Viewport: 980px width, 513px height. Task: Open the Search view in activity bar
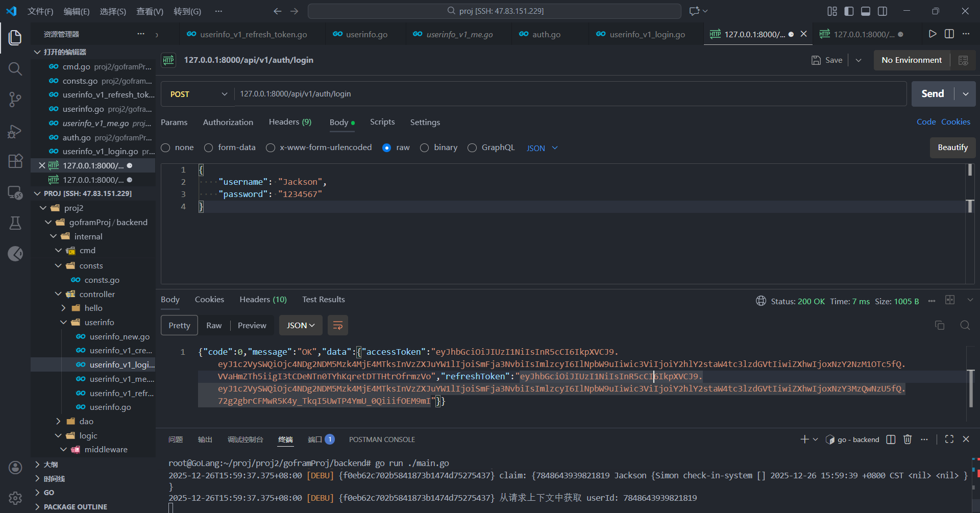pyautogui.click(x=15, y=68)
